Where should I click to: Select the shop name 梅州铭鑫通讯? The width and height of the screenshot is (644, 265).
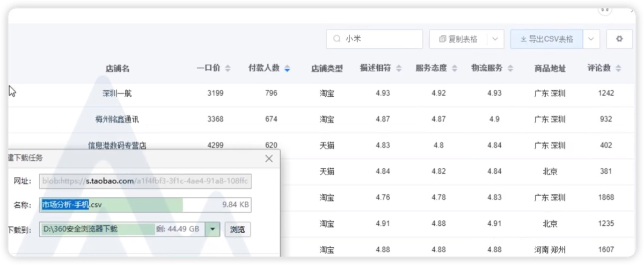(x=117, y=119)
